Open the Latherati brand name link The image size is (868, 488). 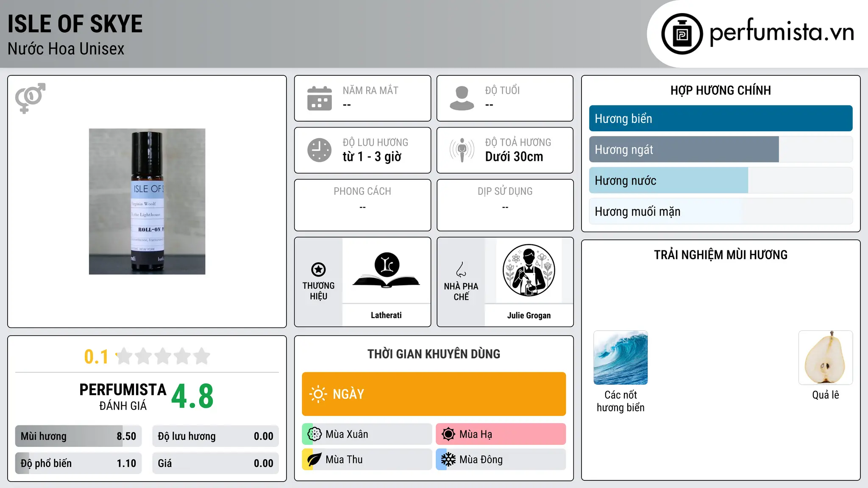[x=386, y=315]
